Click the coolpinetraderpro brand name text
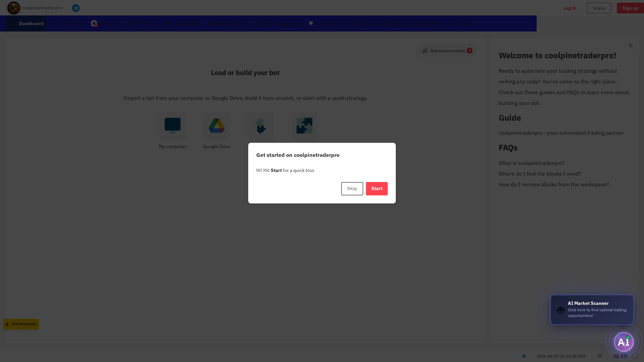The image size is (644, 362). pyautogui.click(x=42, y=8)
